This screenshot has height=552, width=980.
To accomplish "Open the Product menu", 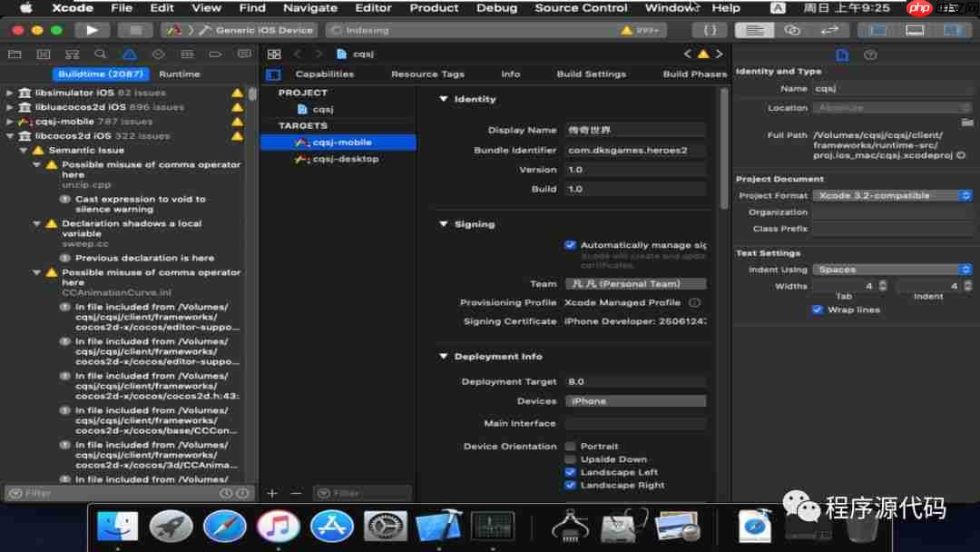I will coord(434,8).
